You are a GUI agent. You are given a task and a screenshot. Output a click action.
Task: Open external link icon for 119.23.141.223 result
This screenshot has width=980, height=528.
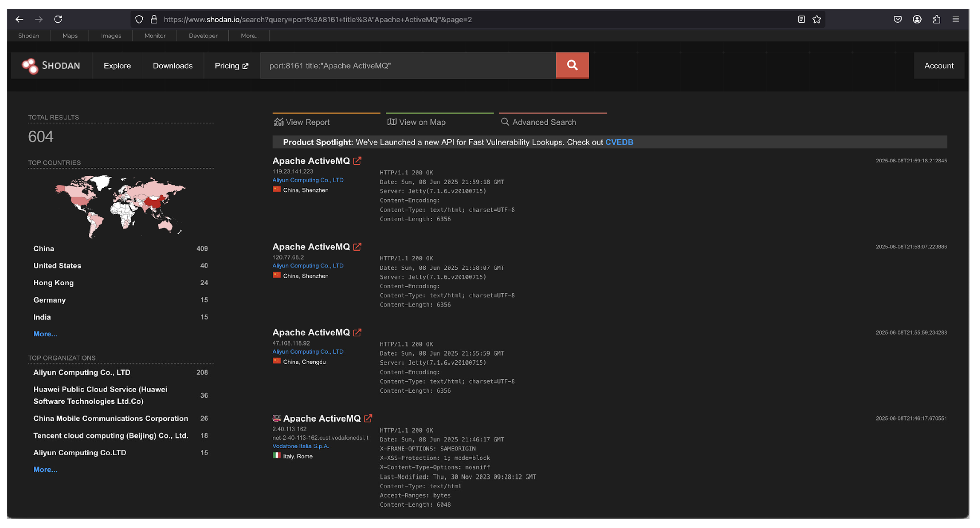tap(357, 161)
